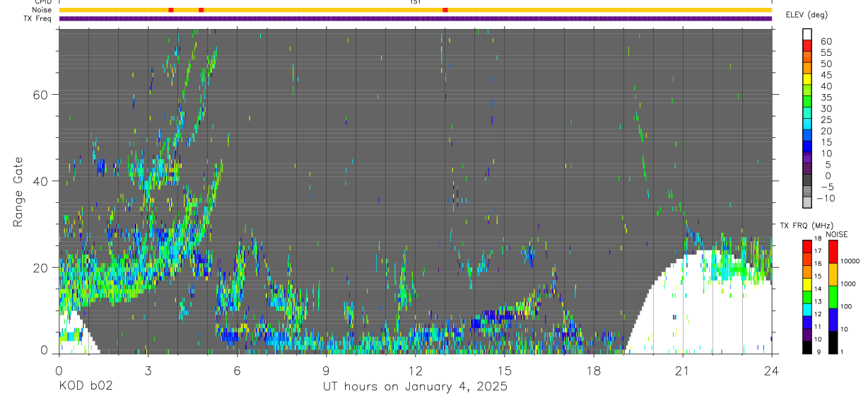Click the '24' tick on the UT hours axis
This screenshot has height=401, width=868.
pos(772,371)
